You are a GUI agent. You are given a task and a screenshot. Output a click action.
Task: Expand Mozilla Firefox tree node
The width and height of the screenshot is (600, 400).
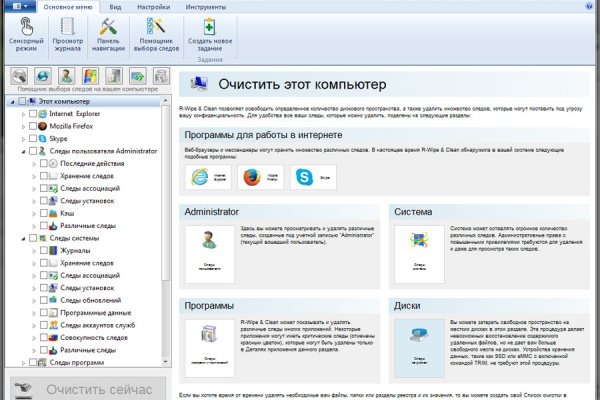[23, 127]
